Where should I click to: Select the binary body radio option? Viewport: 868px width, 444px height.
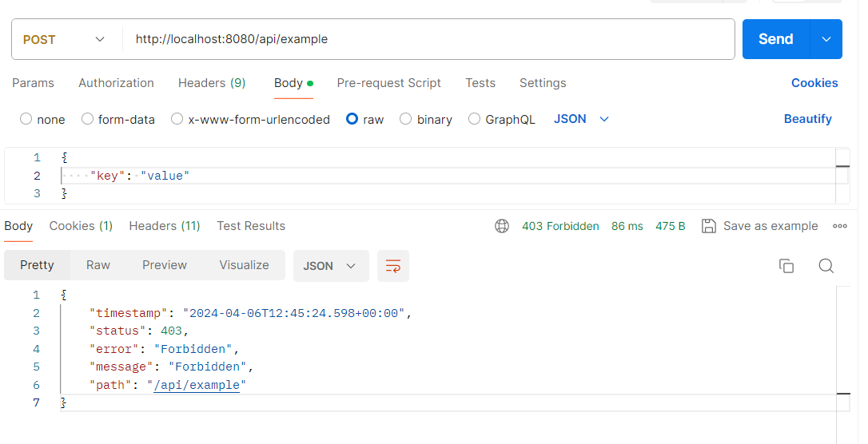pyautogui.click(x=406, y=119)
